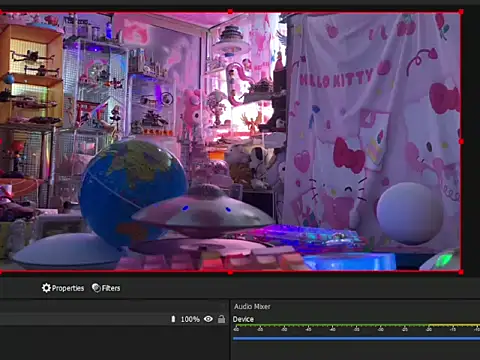
Task: Click the top-center red resize handle
Action: (x=230, y=12)
